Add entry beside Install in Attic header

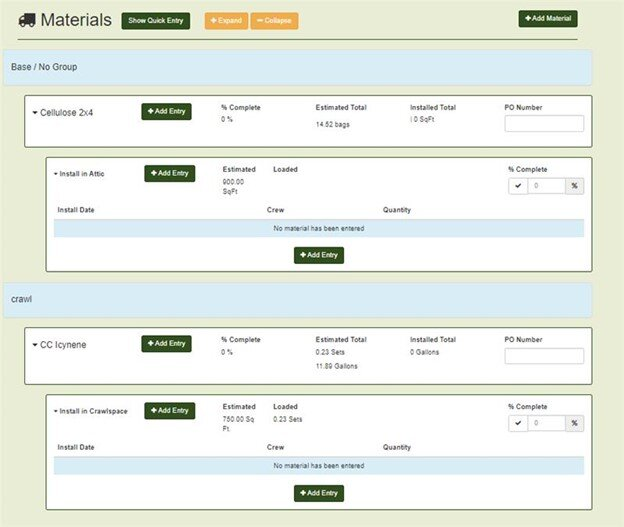click(x=169, y=174)
